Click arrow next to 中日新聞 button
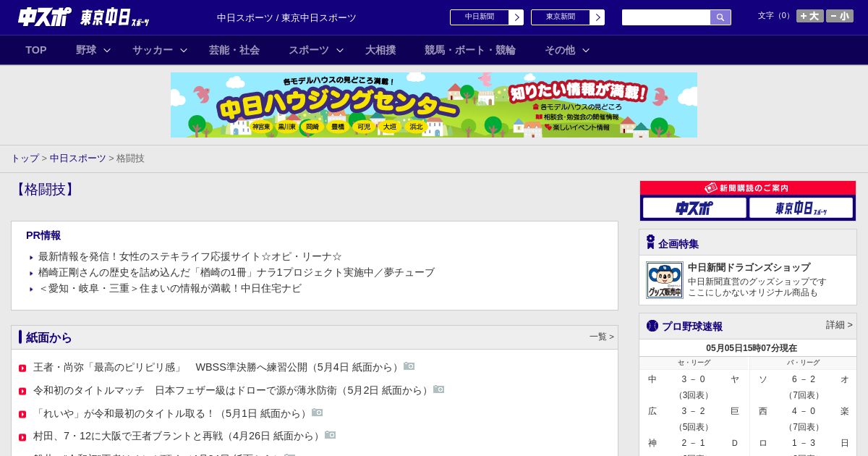Image resolution: width=868 pixels, height=456 pixels. point(516,17)
